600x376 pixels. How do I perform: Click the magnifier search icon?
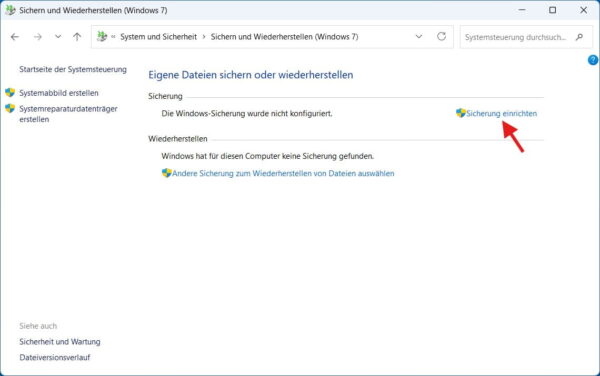(579, 37)
